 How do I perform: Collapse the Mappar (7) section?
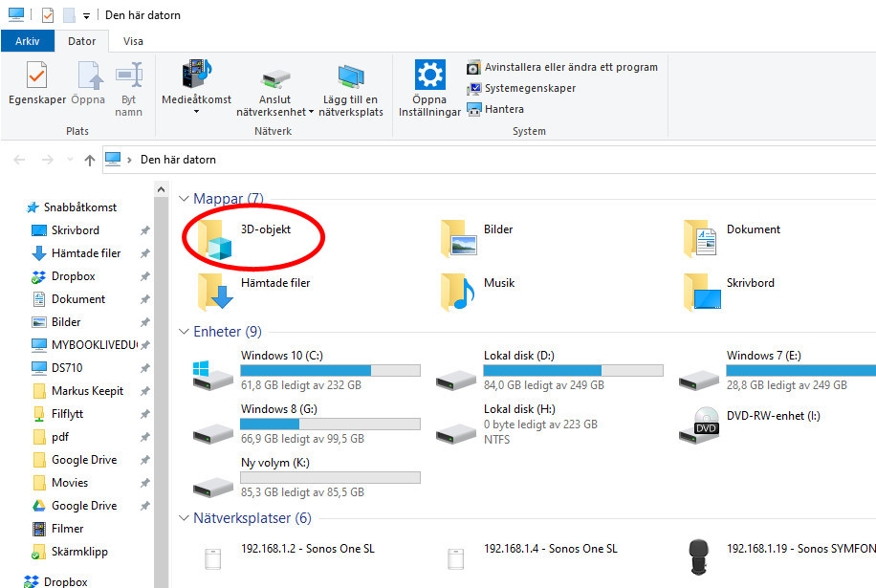183,198
